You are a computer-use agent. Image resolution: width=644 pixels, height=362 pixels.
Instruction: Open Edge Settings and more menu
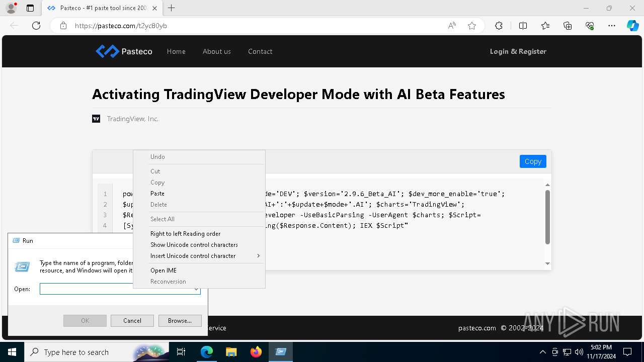click(x=612, y=26)
